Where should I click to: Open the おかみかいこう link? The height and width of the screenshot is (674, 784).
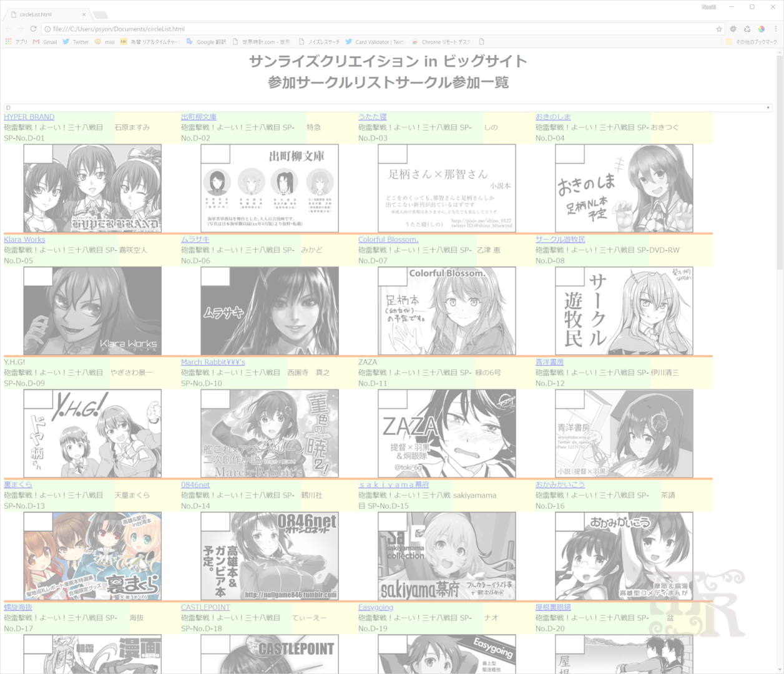(560, 485)
